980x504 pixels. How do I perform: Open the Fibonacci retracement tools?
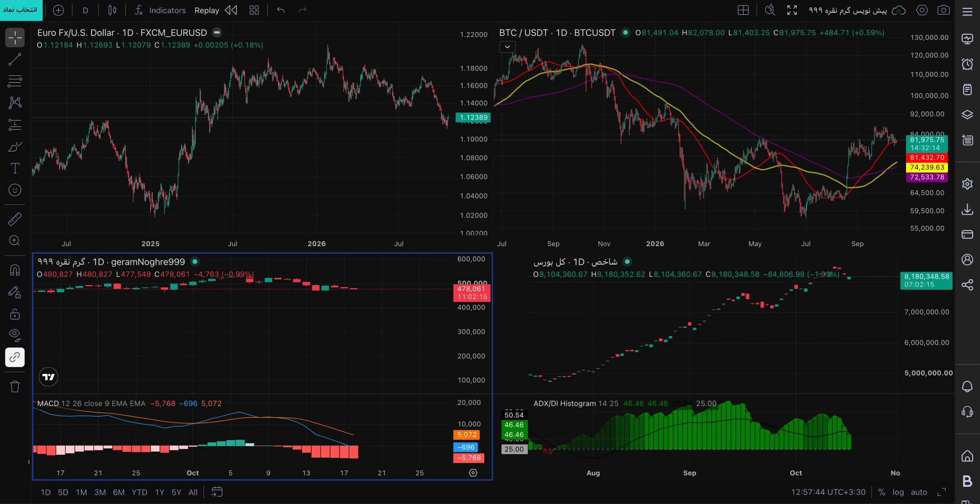click(x=15, y=82)
